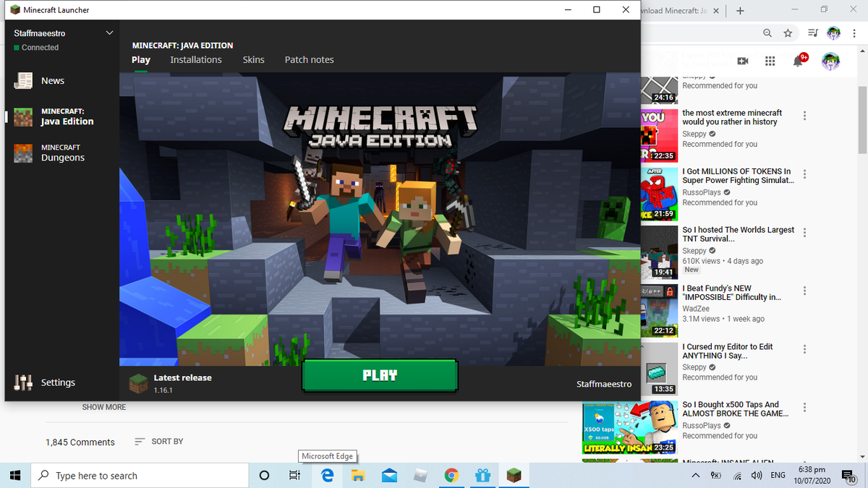The width and height of the screenshot is (868, 488).
Task: Click Chrome zoom magnifier icon in address bar
Action: (767, 33)
